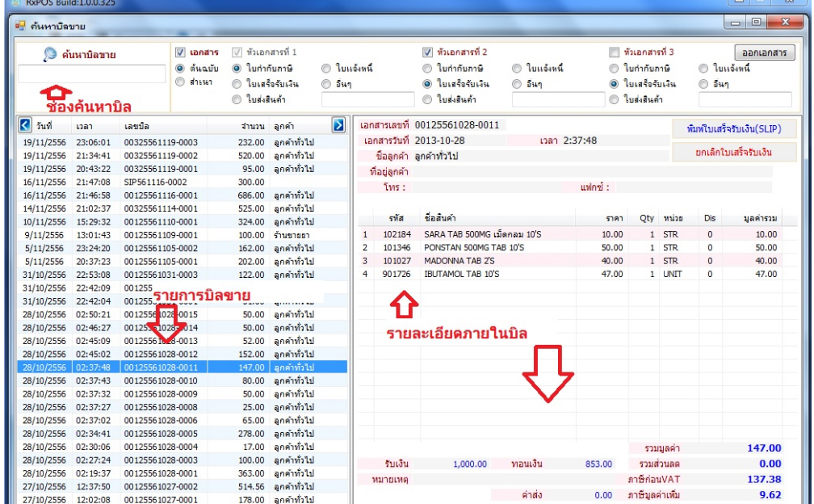Click พิมพ์ใบเสร็จรับเงิน(SLIP) button

point(734,128)
